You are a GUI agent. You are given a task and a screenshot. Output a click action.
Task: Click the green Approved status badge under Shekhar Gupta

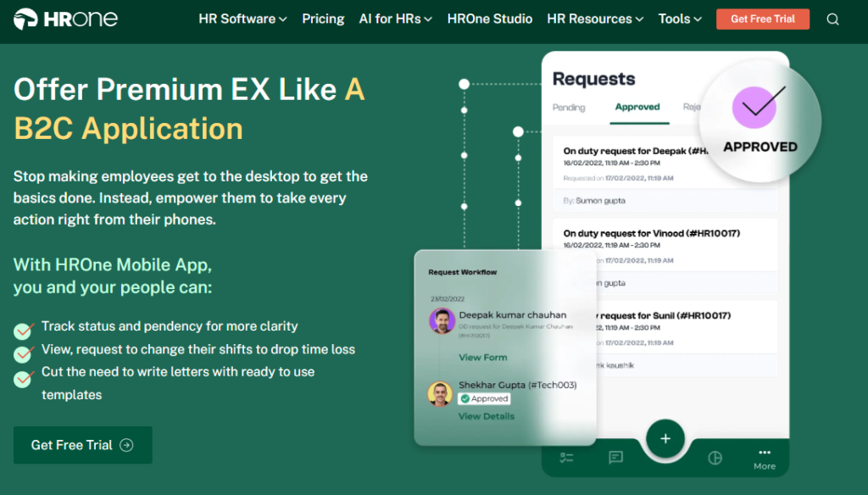point(484,398)
